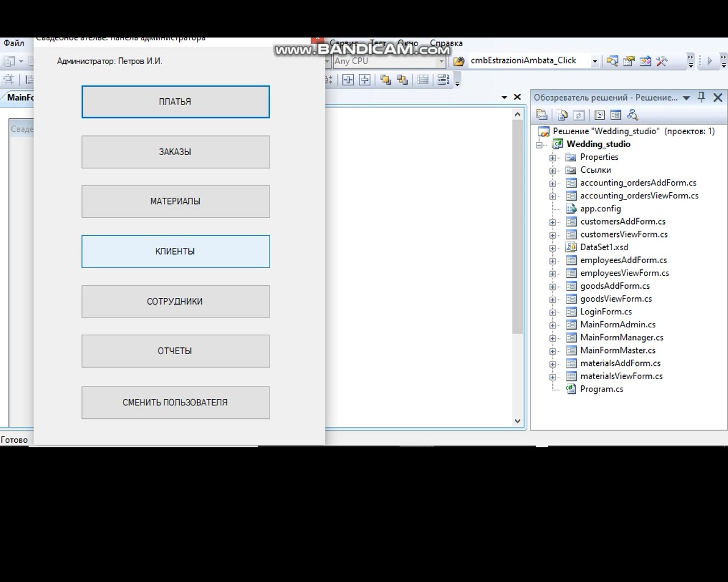Open the Object Browser toolbar icon

[x=646, y=61]
